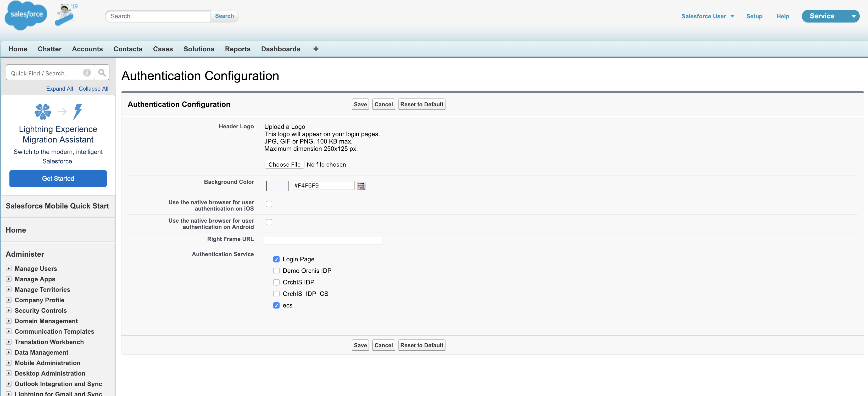Image resolution: width=868 pixels, height=396 pixels.
Task: Expand the Manage Users section
Action: tap(9, 268)
